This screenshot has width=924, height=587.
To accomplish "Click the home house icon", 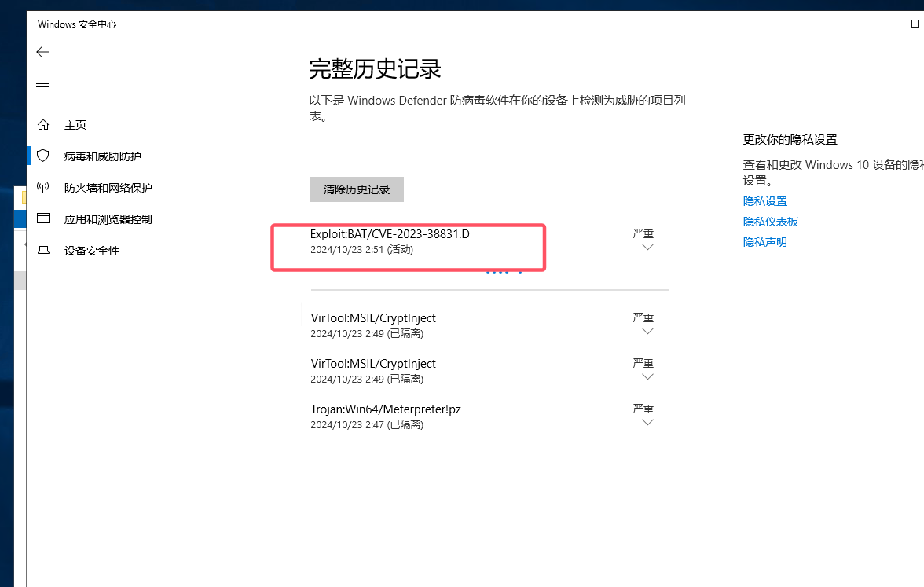I will click(x=43, y=124).
